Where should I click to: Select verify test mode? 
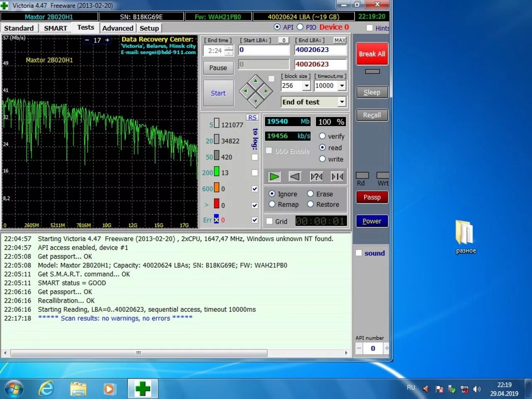[322, 136]
